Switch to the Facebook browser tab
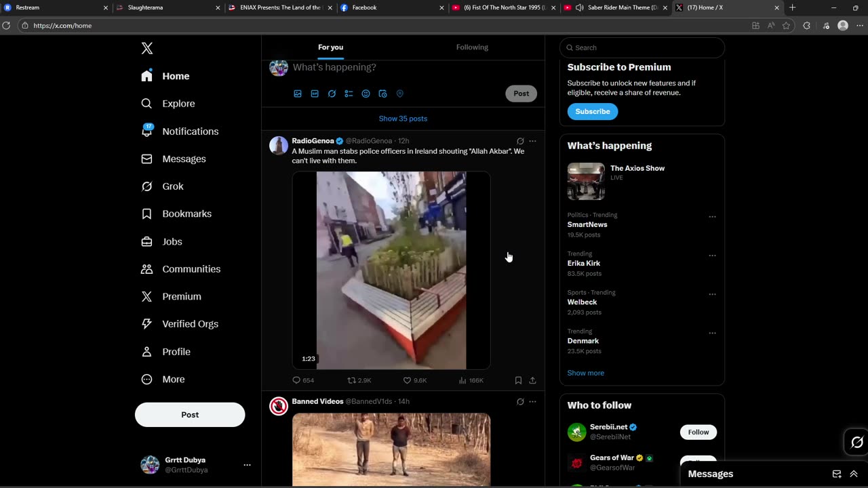The image size is (868, 488). click(392, 7)
